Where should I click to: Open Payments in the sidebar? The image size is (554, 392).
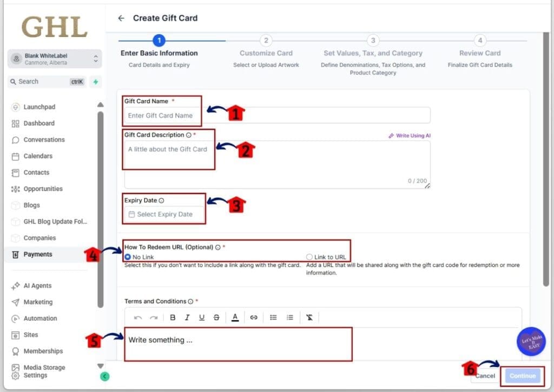(x=38, y=254)
